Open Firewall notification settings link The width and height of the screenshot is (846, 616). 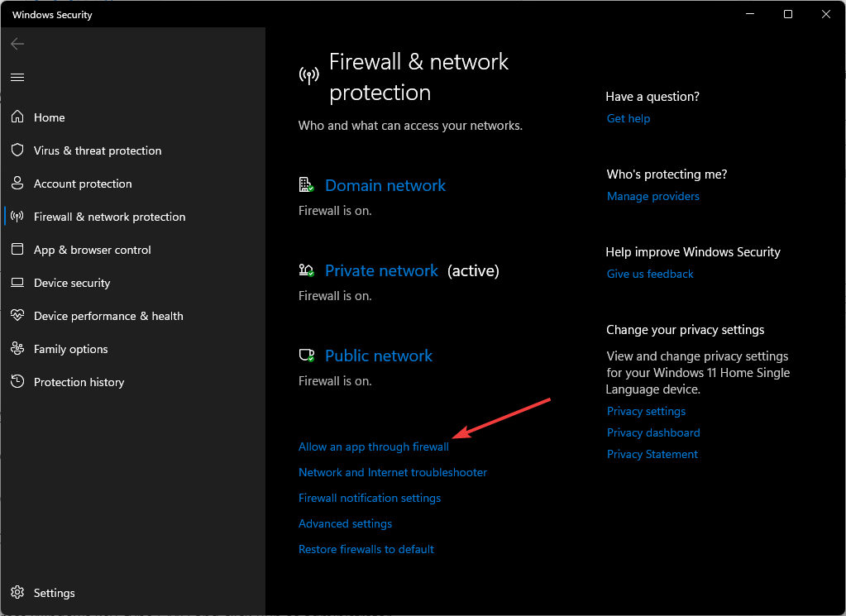370,498
